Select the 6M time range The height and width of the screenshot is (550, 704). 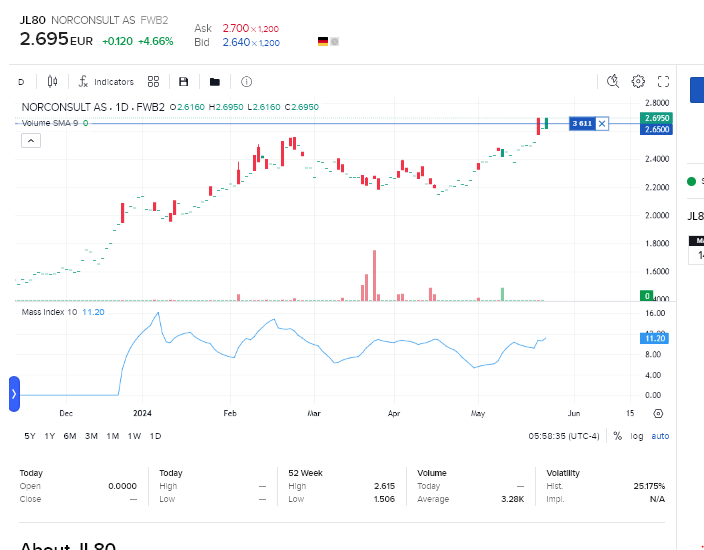point(70,436)
